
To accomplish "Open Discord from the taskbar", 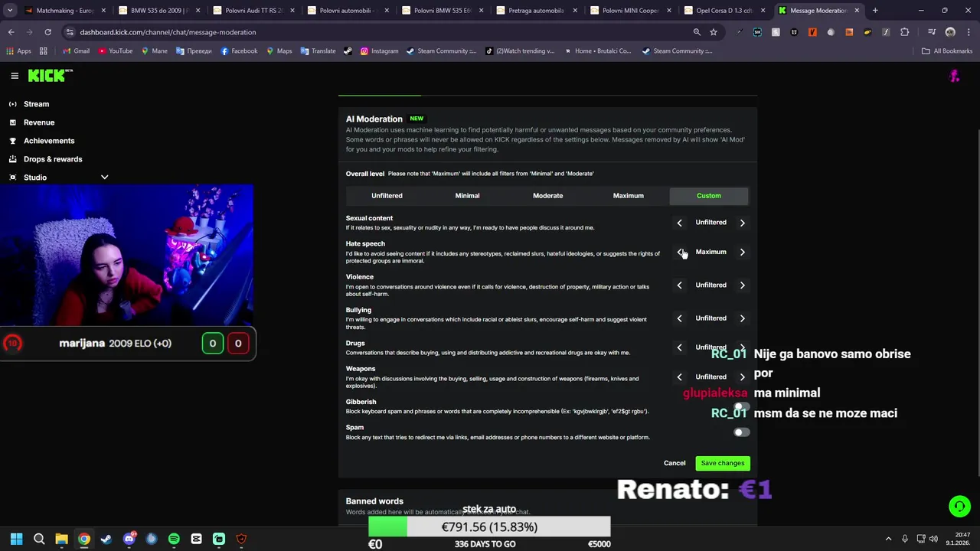I will click(x=129, y=539).
